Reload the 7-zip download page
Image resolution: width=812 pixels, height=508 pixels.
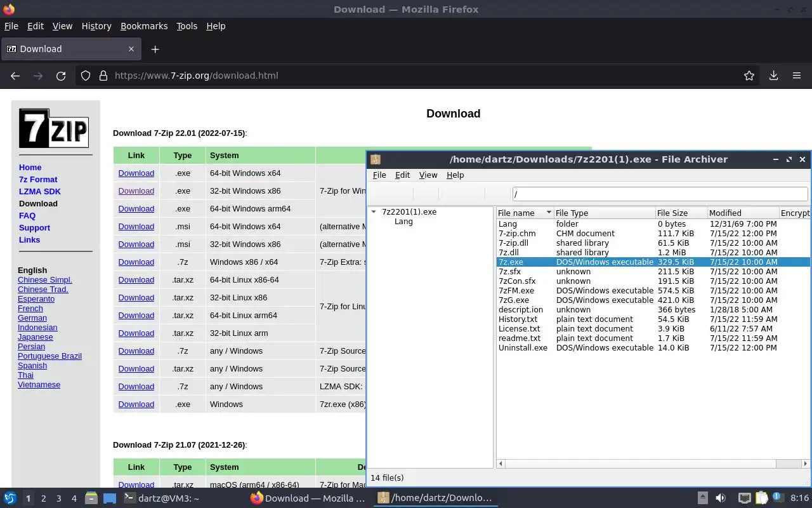tap(61, 76)
